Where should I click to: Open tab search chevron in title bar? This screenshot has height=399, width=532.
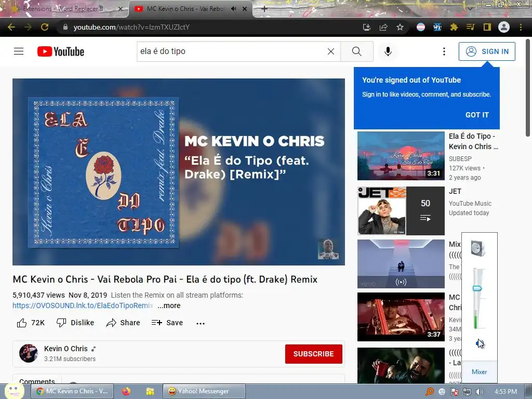point(470,8)
